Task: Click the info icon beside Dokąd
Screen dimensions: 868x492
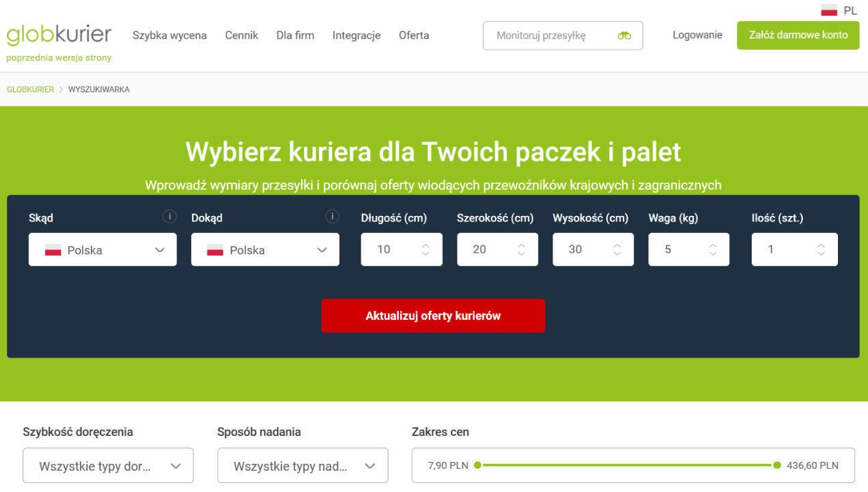Action: [332, 217]
